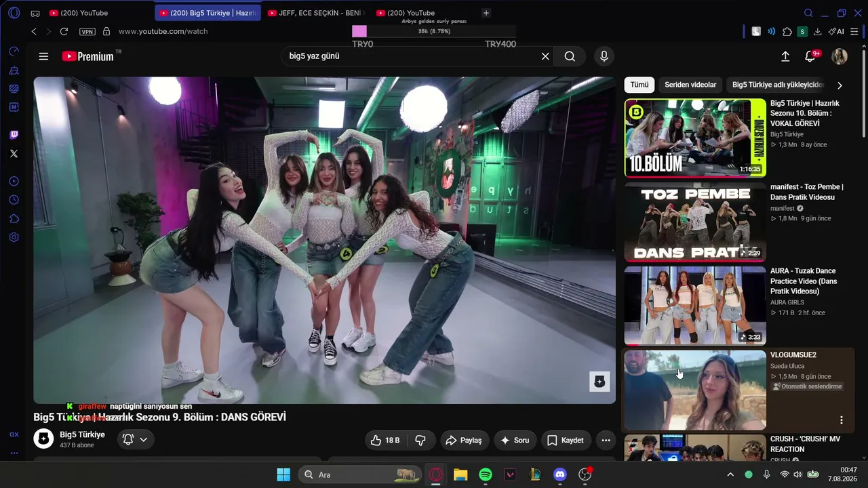Open the X (Twitter) sidebar panel

tap(14, 154)
